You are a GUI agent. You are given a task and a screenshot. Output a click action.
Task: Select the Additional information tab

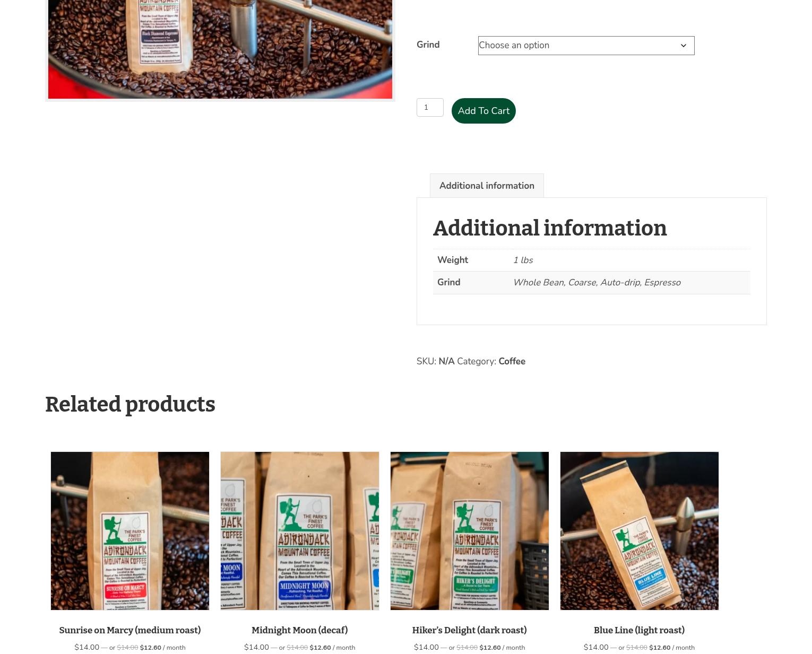[x=487, y=186]
